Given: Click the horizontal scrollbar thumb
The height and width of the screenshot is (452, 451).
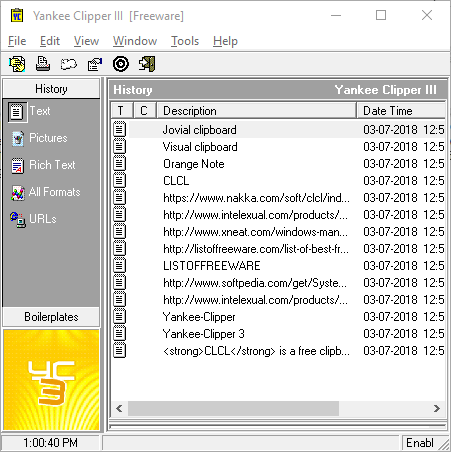Looking at the screenshot, I should click(233, 408).
